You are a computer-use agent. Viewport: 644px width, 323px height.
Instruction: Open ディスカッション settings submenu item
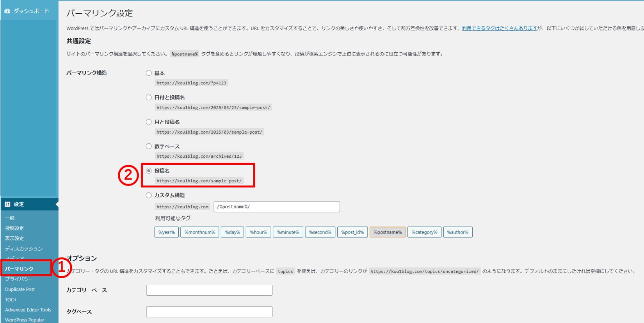pos(23,248)
